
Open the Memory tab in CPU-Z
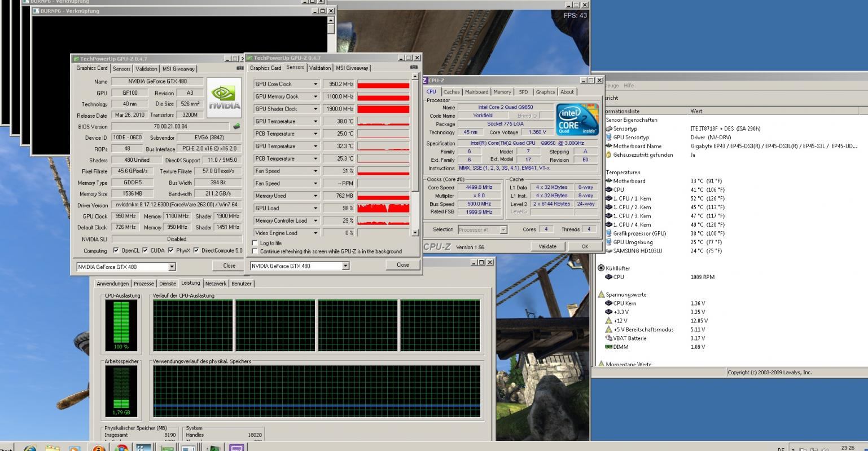pos(502,92)
